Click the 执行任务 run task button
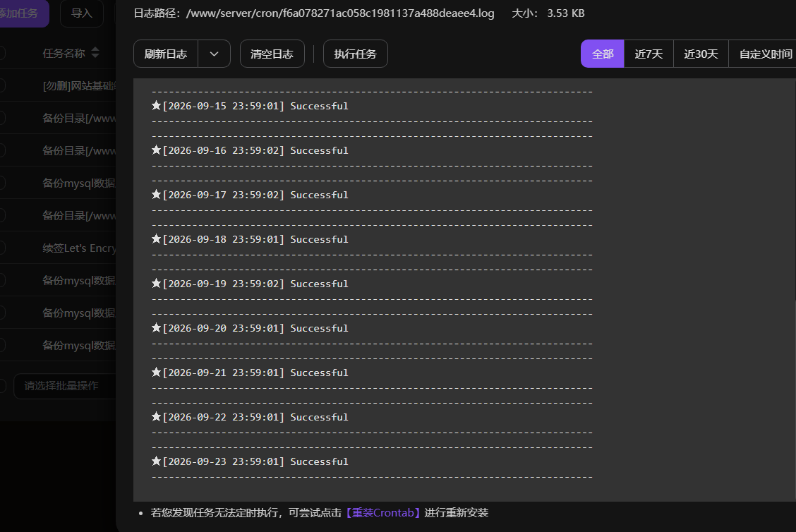 (356, 54)
